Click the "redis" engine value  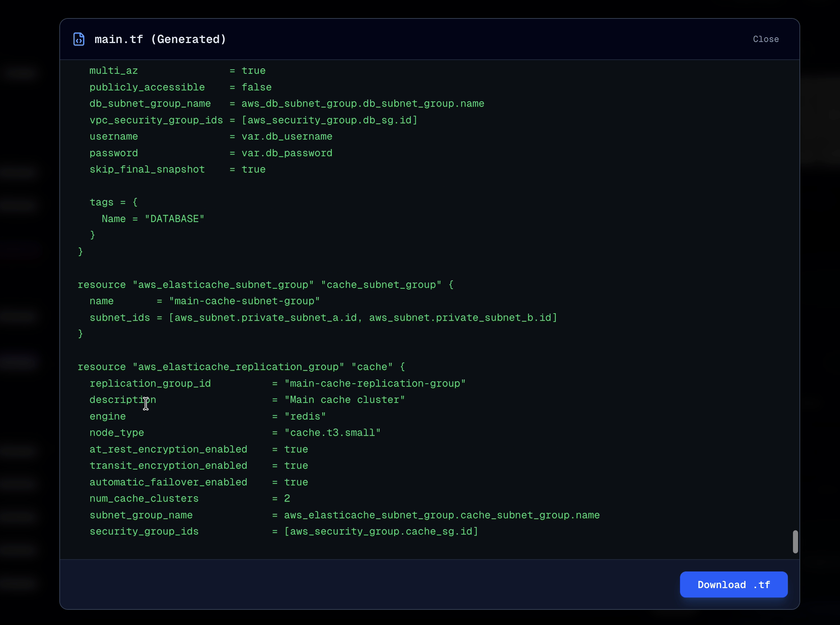tap(305, 417)
